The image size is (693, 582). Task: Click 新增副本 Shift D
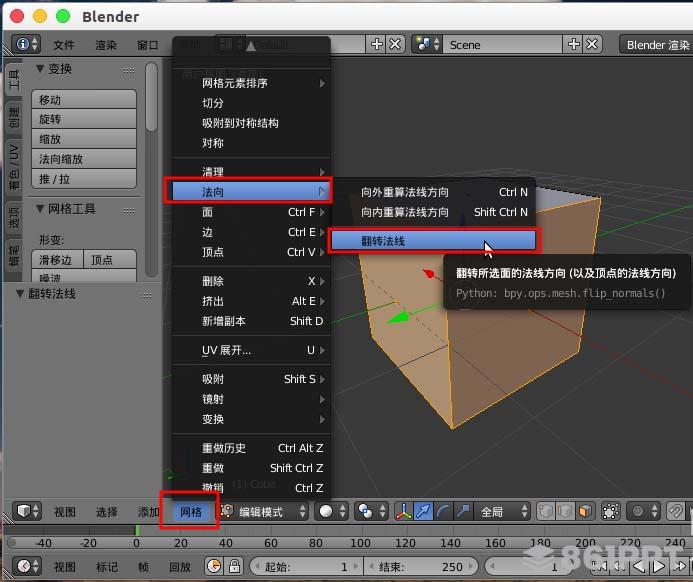tap(251, 321)
